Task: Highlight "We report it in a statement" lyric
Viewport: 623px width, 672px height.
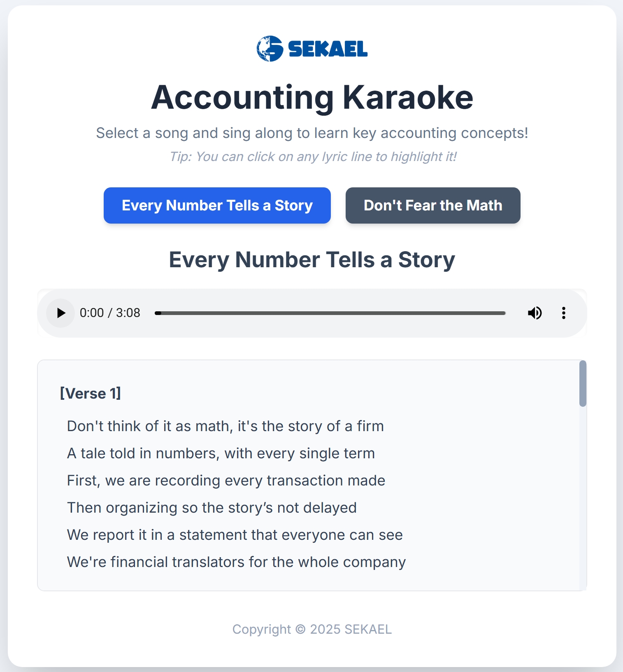Action: click(235, 535)
